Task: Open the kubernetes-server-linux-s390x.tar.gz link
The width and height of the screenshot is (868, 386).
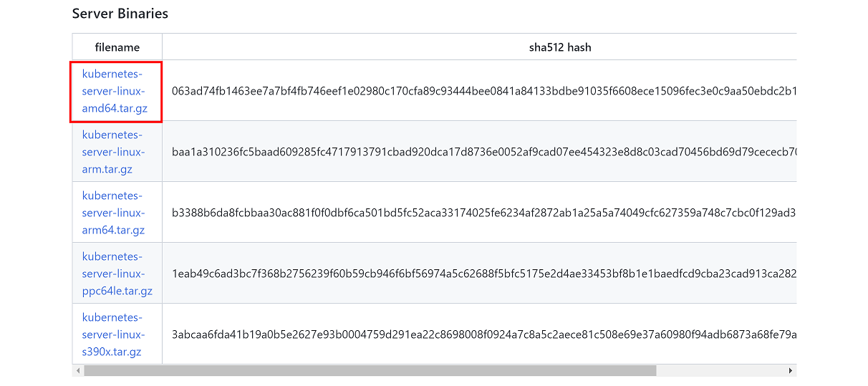Action: click(113, 334)
